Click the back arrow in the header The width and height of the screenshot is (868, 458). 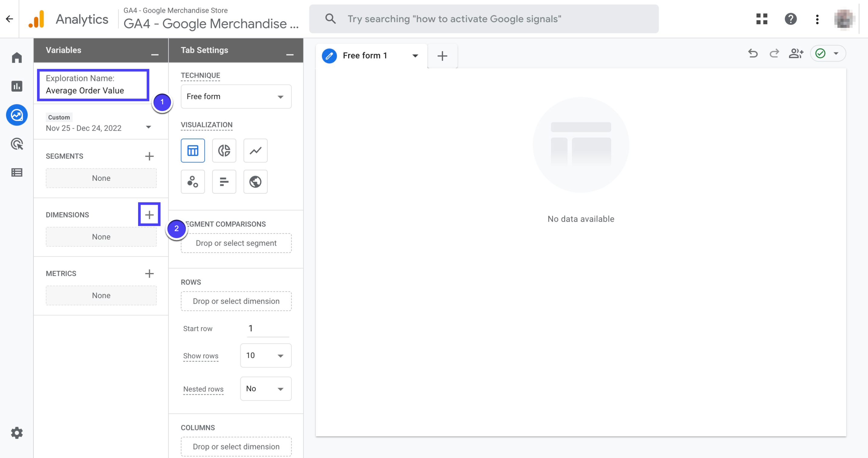pyautogui.click(x=9, y=19)
